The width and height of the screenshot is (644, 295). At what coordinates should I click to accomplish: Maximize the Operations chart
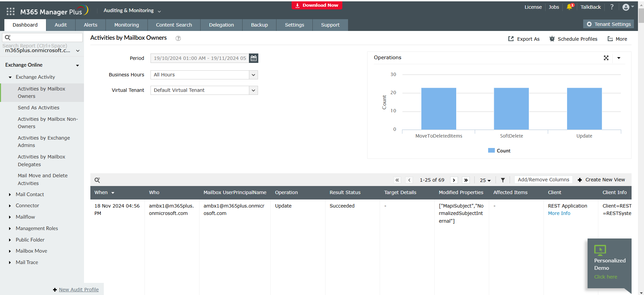[x=606, y=58]
